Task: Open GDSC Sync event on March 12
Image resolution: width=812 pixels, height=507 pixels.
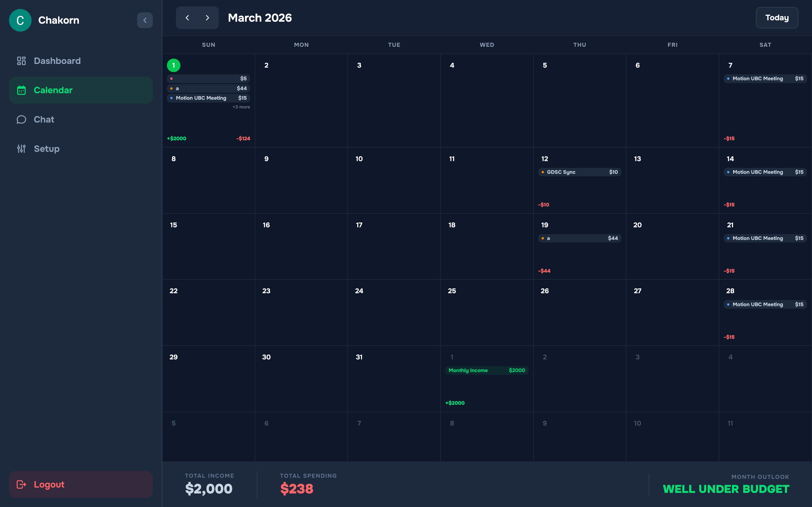Action: [x=579, y=172]
